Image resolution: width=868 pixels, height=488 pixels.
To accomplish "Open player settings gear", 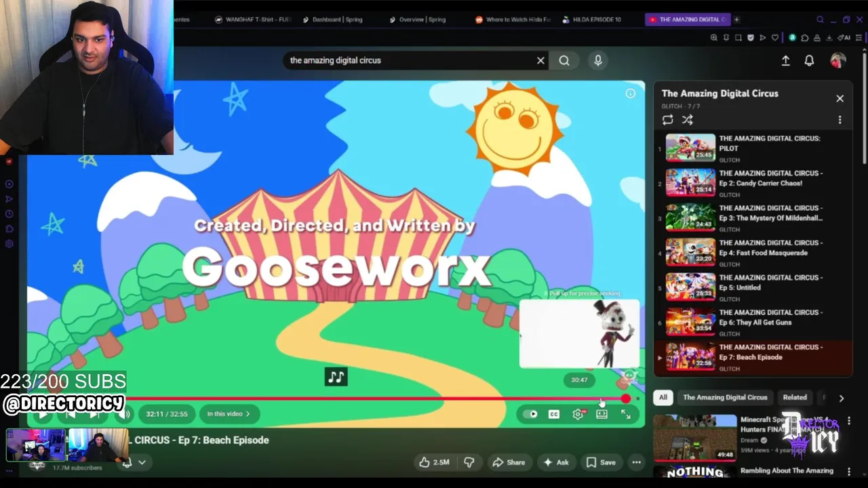I will 578,414.
